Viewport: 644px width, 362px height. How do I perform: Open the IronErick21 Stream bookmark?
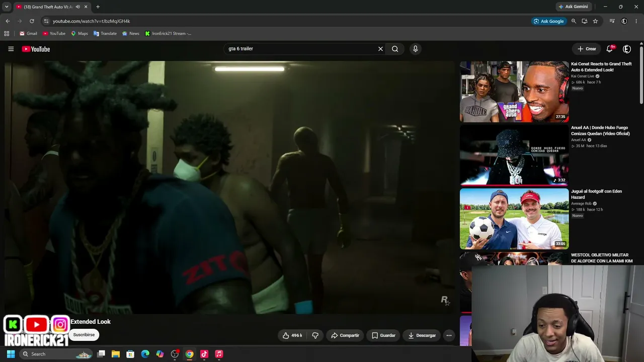(x=168, y=34)
